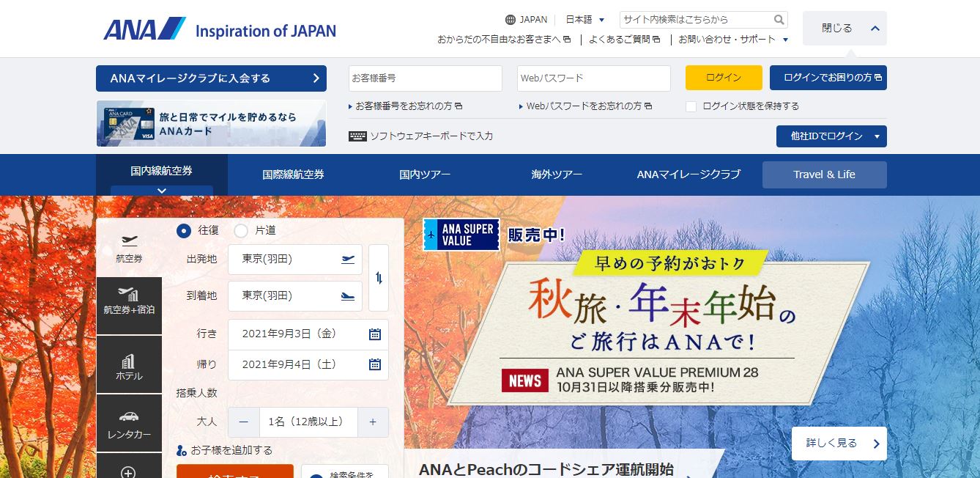This screenshot has height=478, width=980.
Task: Swap departure and arrival airports
Action: point(379,278)
